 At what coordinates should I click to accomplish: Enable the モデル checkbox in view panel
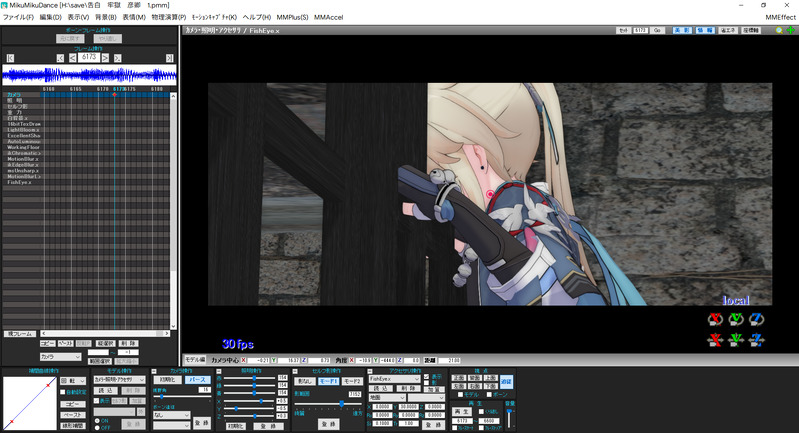click(x=461, y=395)
